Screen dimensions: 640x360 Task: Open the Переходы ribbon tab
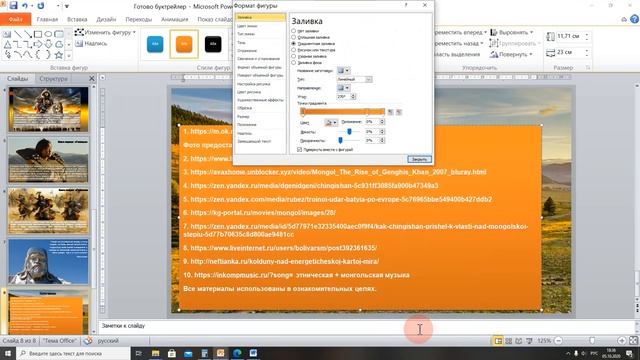[139, 19]
